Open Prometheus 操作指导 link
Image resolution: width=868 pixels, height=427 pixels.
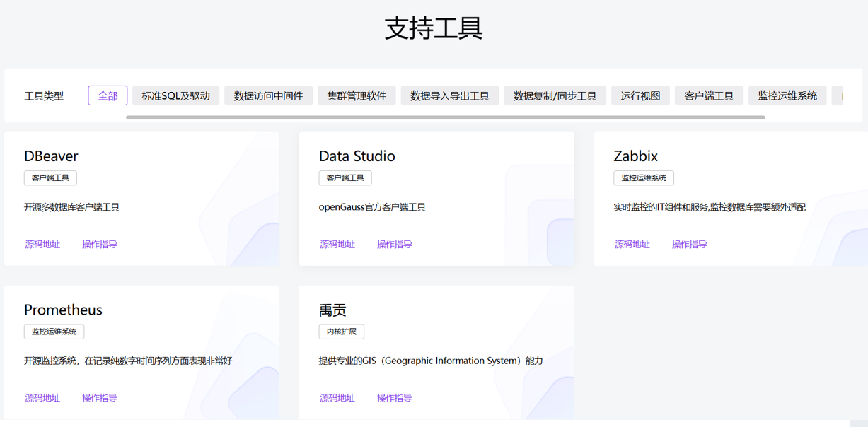(100, 398)
